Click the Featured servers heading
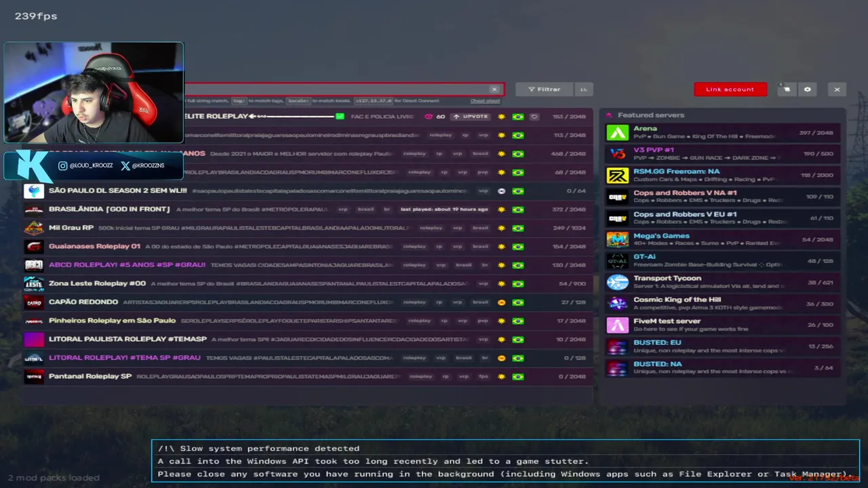Screen dimensions: 868x488 (x=650, y=115)
